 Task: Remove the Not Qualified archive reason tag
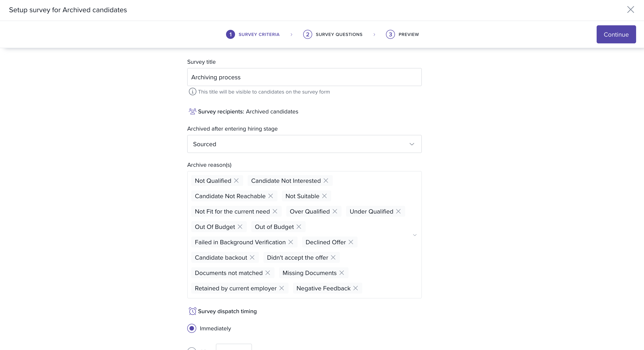click(236, 181)
